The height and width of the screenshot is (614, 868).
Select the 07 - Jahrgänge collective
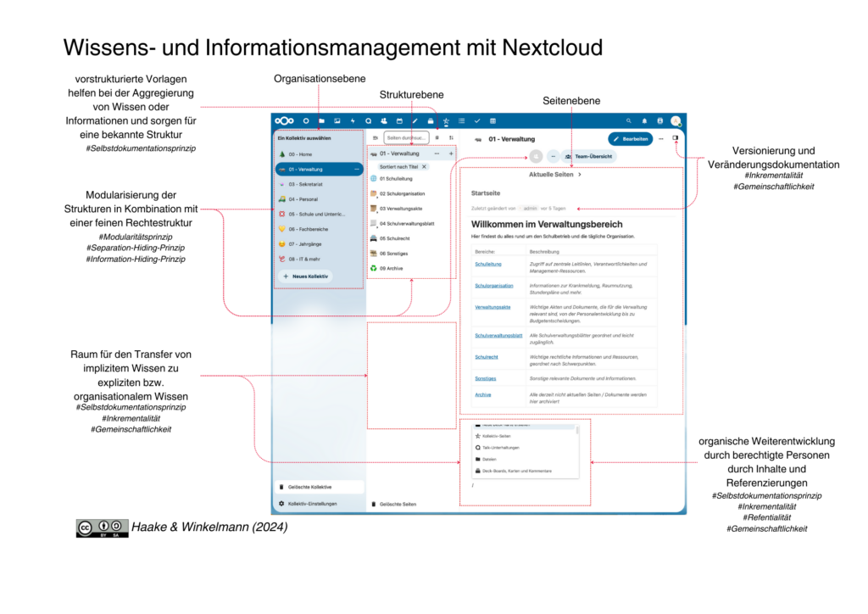pyautogui.click(x=319, y=244)
